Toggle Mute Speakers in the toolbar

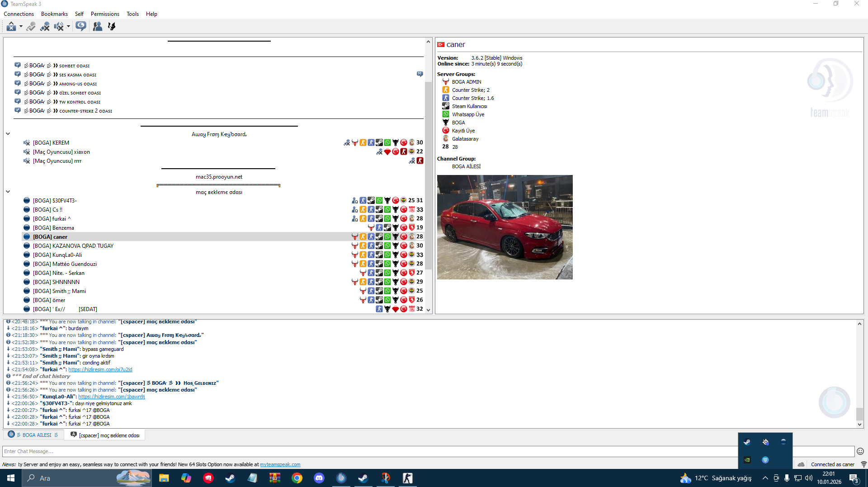[x=59, y=27]
